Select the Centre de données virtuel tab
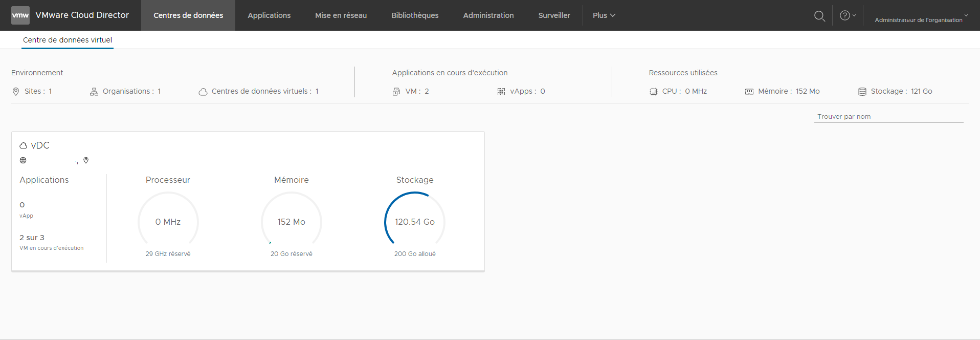 coord(68,40)
